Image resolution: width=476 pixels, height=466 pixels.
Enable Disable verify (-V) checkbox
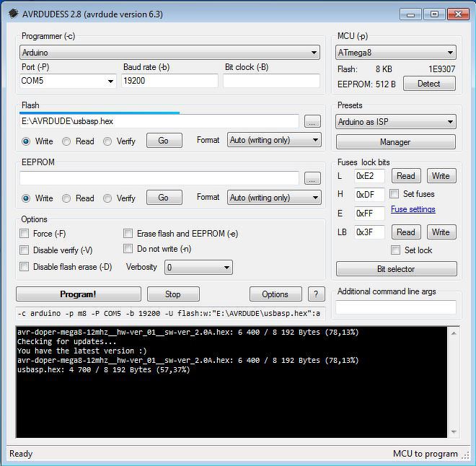coord(25,250)
